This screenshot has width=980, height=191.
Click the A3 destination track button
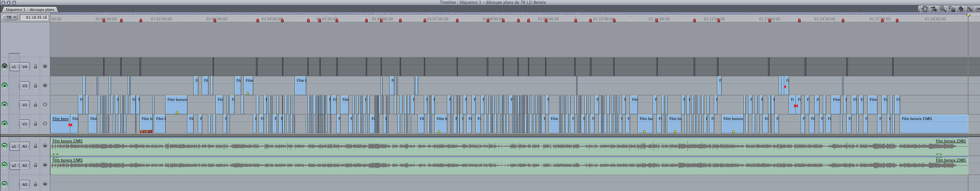(x=25, y=184)
